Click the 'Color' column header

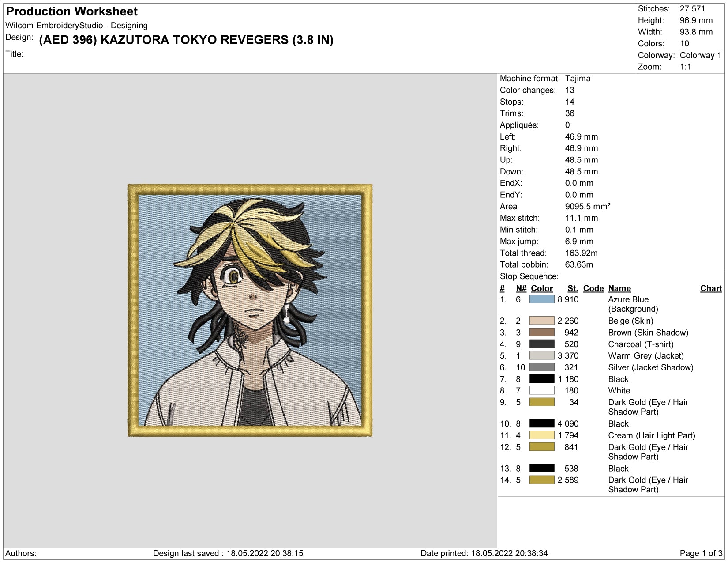tap(542, 288)
